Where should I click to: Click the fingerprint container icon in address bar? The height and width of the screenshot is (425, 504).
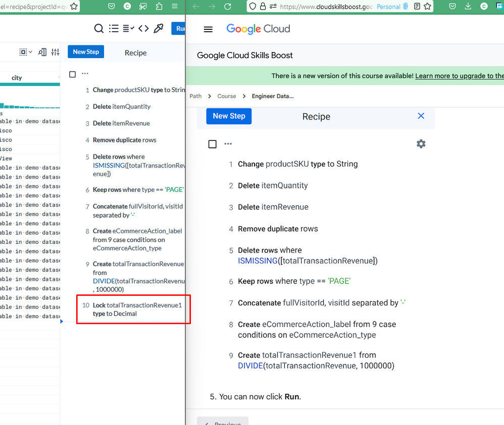tap(406, 7)
